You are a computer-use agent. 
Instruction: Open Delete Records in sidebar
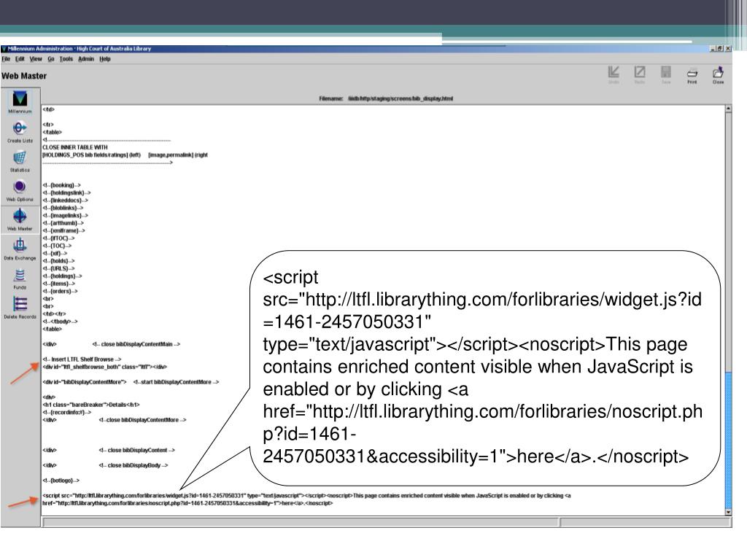tap(20, 308)
